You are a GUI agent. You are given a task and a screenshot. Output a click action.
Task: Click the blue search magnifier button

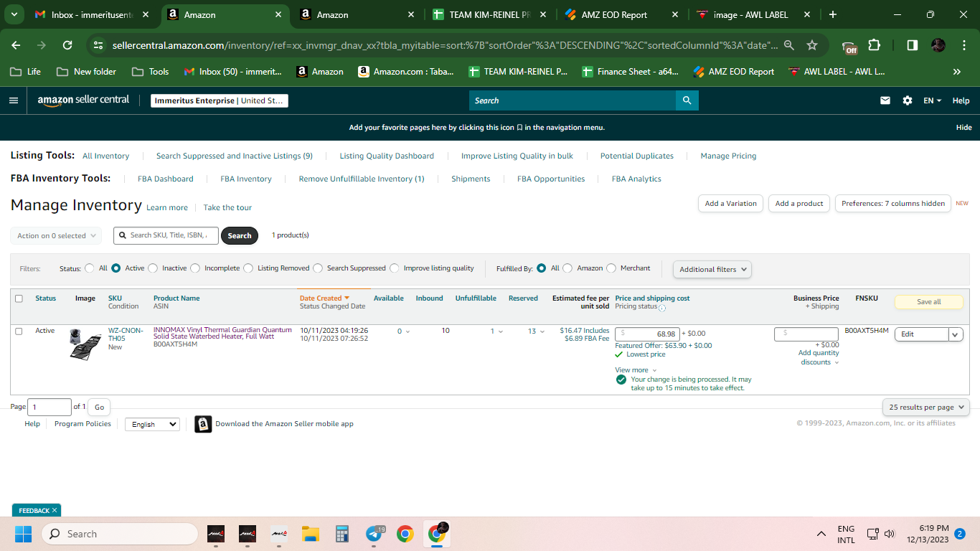click(687, 100)
